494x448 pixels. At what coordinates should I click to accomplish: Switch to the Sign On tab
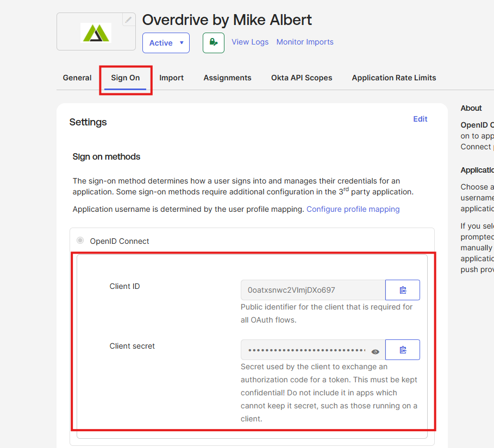126,78
